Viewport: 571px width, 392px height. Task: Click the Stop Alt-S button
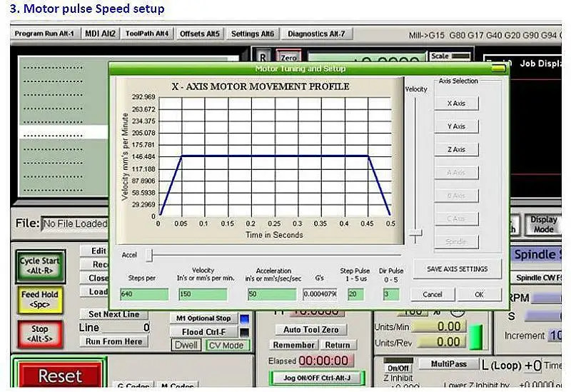(x=40, y=333)
